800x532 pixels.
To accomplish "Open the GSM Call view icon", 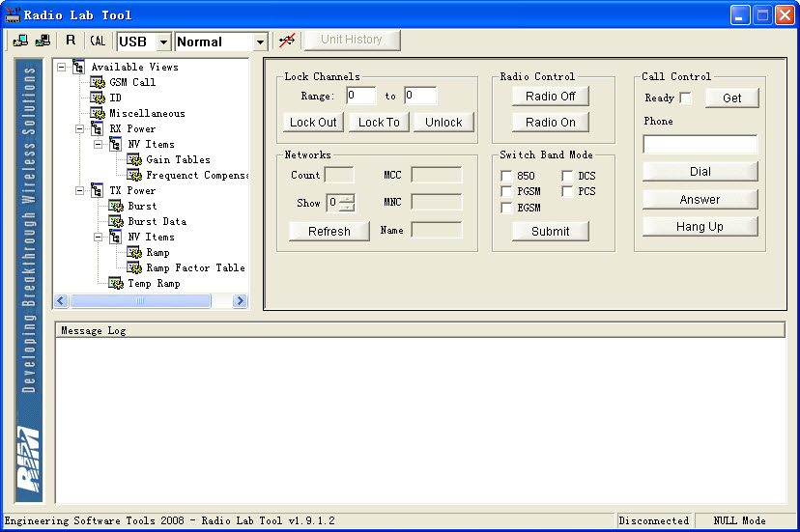I will click(x=98, y=82).
